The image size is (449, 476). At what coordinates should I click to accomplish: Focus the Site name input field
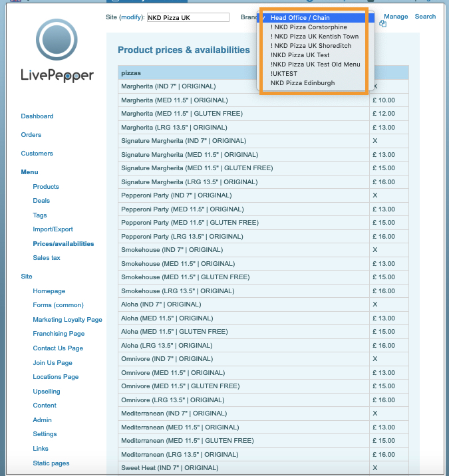pyautogui.click(x=188, y=17)
